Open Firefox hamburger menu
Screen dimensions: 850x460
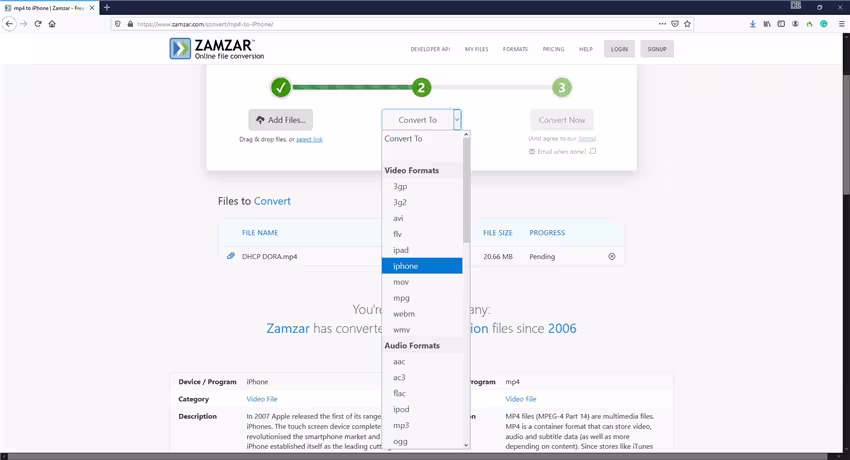[x=841, y=24]
